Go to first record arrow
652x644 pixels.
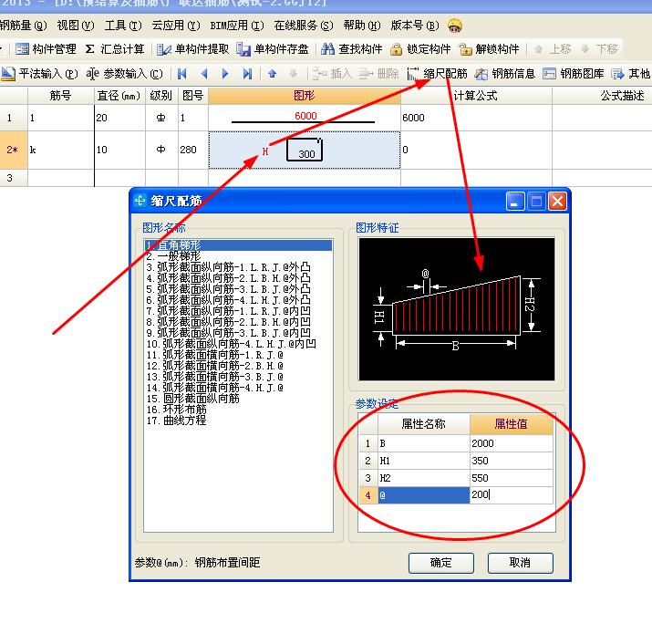point(181,74)
